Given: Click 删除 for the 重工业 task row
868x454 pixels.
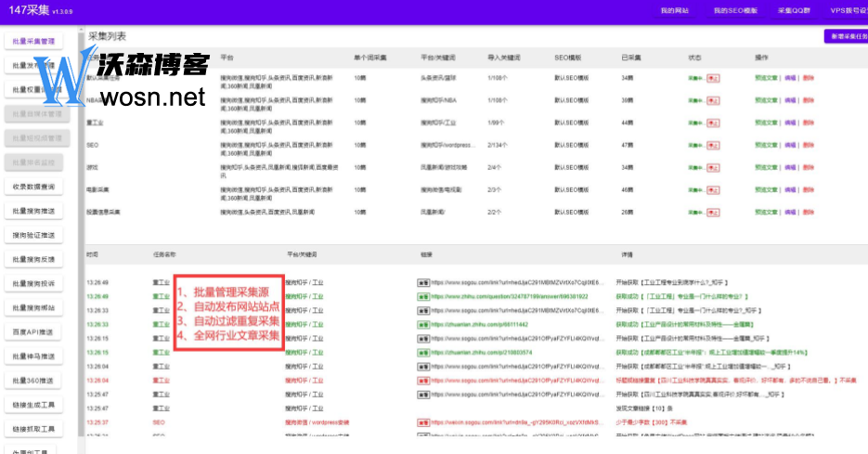Looking at the screenshot, I should click(809, 123).
